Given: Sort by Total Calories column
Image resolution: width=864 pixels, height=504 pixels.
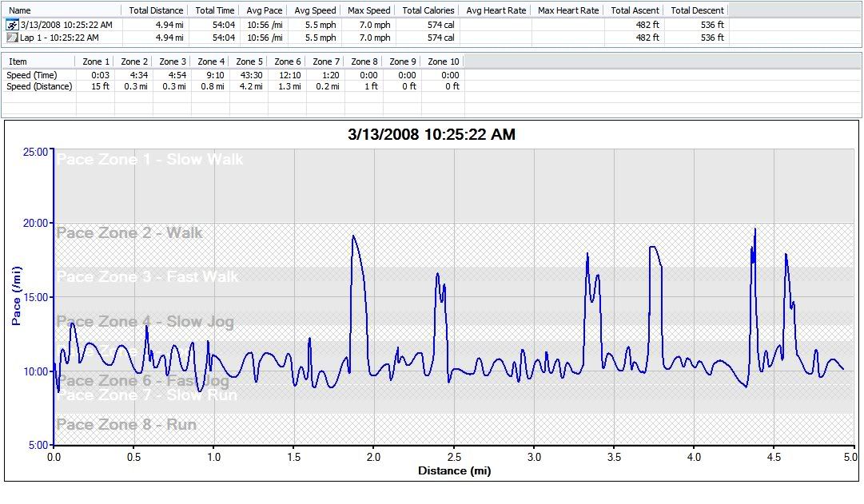Looking at the screenshot, I should click(428, 10).
